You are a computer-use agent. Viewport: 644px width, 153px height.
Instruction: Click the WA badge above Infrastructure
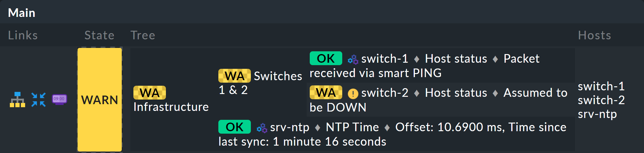[150, 93]
